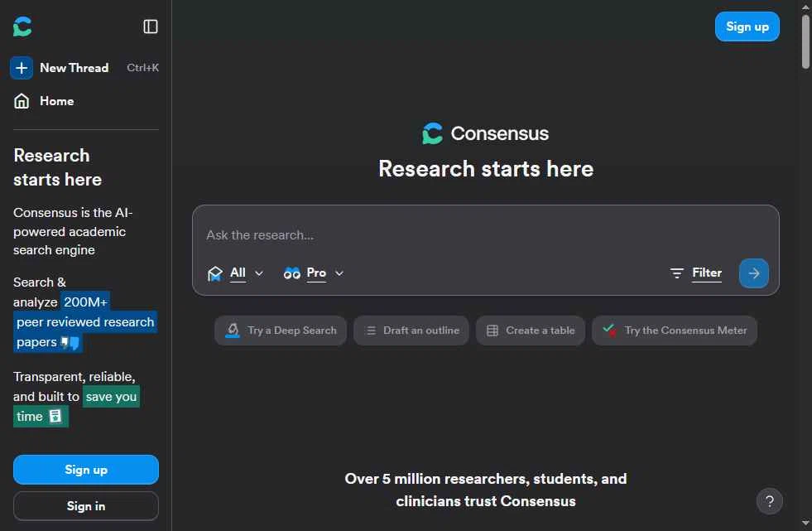Select Try a Deep Search suggestion

pyautogui.click(x=280, y=331)
